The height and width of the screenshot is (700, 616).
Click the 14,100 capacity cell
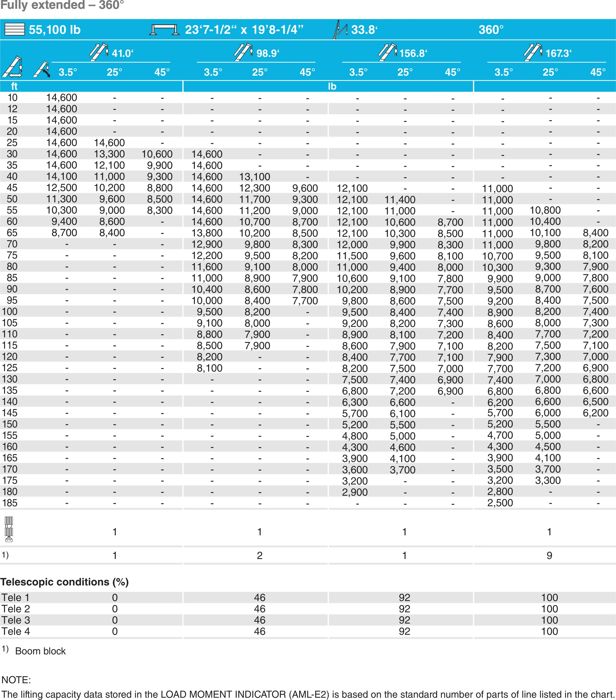[62, 176]
